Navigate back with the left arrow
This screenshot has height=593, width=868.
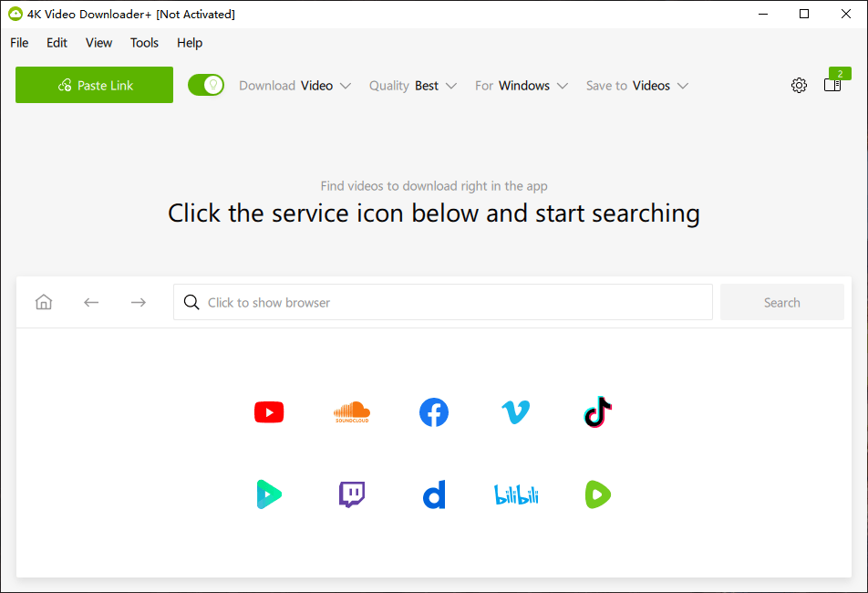click(91, 302)
